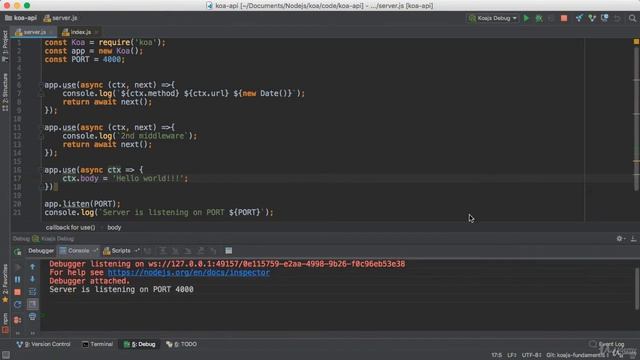Viewport: 640px width, 360px height.
Task: Open the 2: Favorites tool window
Action: pyautogui.click(x=5, y=283)
